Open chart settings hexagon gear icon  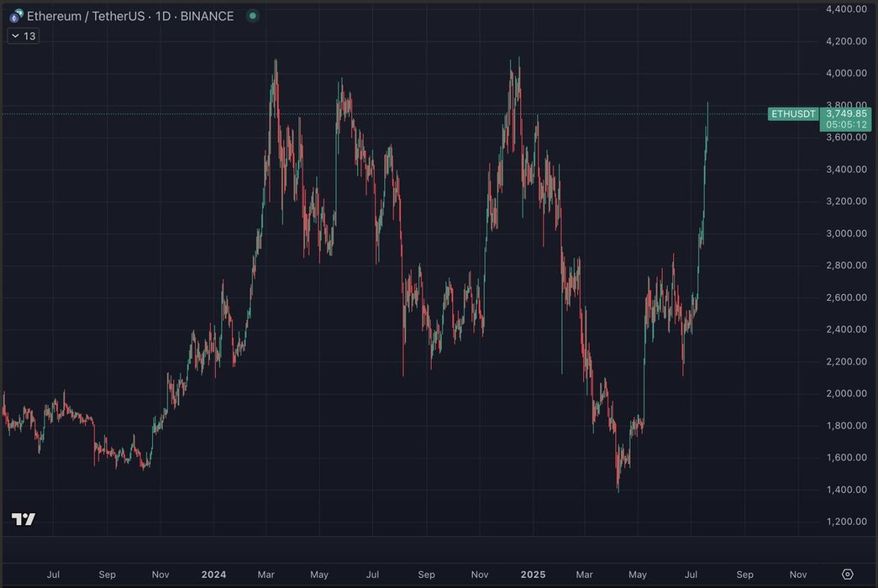click(847, 575)
